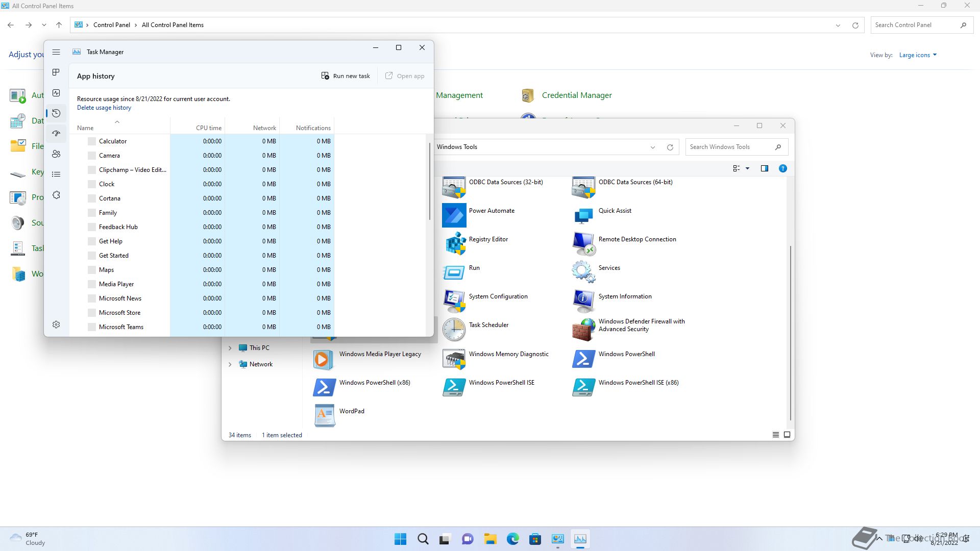980x551 pixels.
Task: Select ODBC Data Sources (32-bit) icon
Action: coord(454,186)
